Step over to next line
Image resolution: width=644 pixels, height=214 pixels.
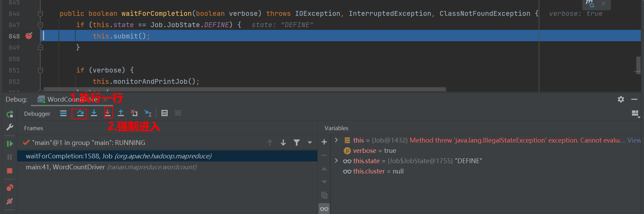[x=80, y=113]
